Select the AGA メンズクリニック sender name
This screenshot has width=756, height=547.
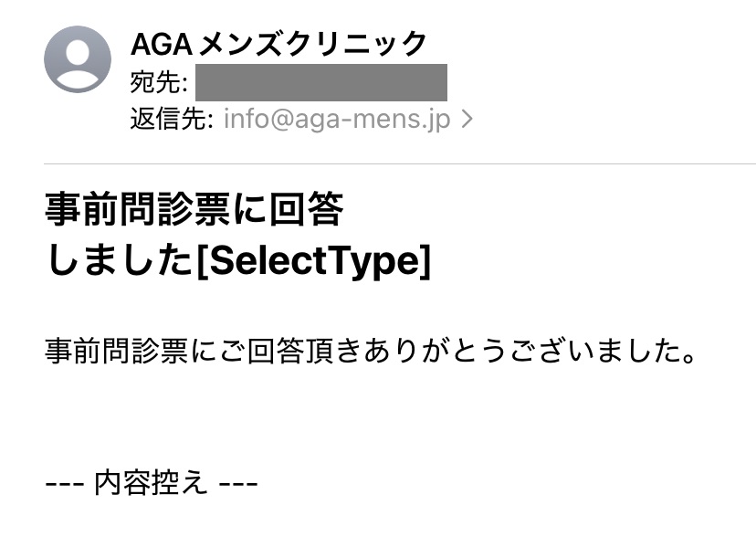coord(278,44)
